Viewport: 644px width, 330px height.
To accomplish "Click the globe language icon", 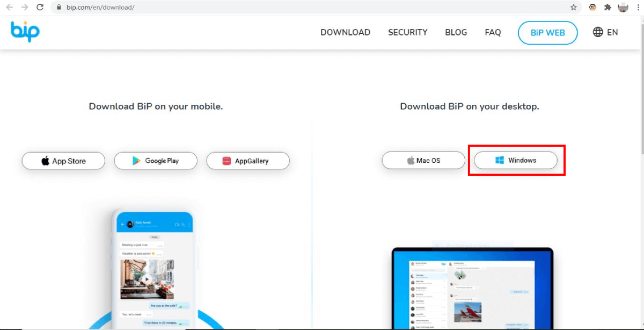I will coord(598,32).
